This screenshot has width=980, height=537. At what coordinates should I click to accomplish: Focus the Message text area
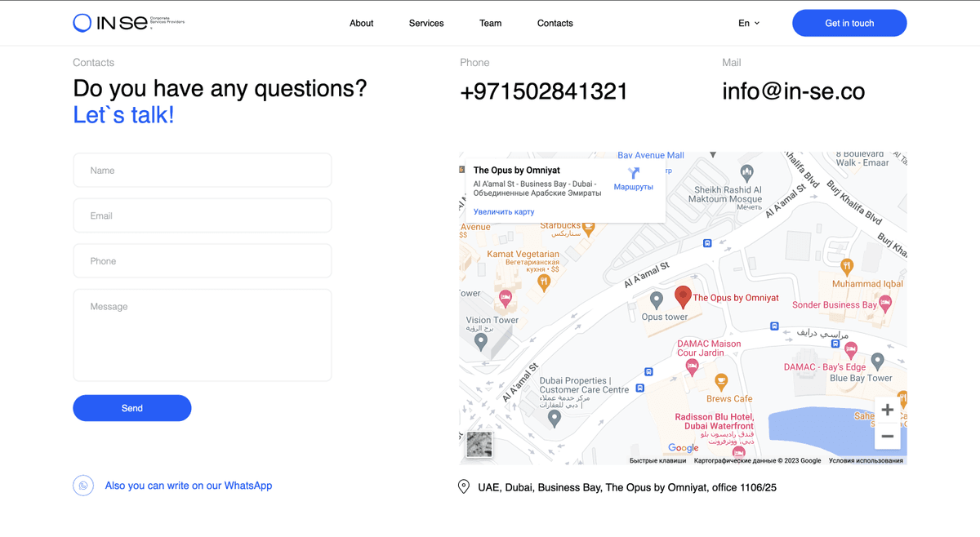(203, 335)
